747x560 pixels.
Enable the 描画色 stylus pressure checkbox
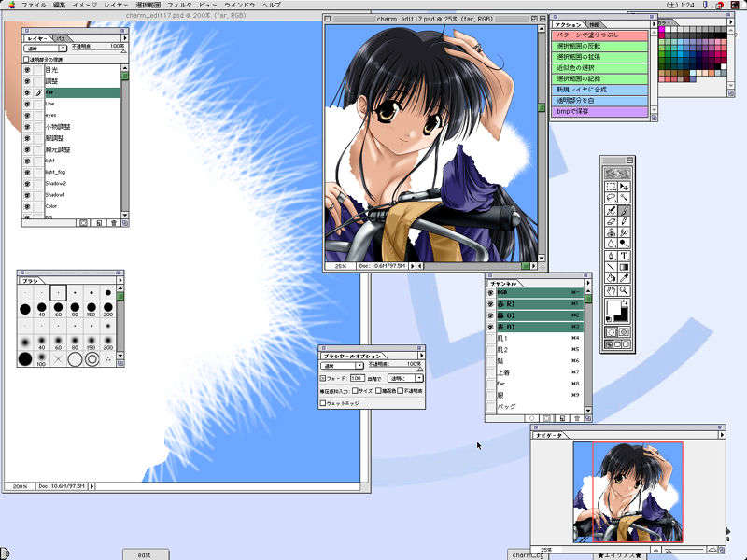378,391
